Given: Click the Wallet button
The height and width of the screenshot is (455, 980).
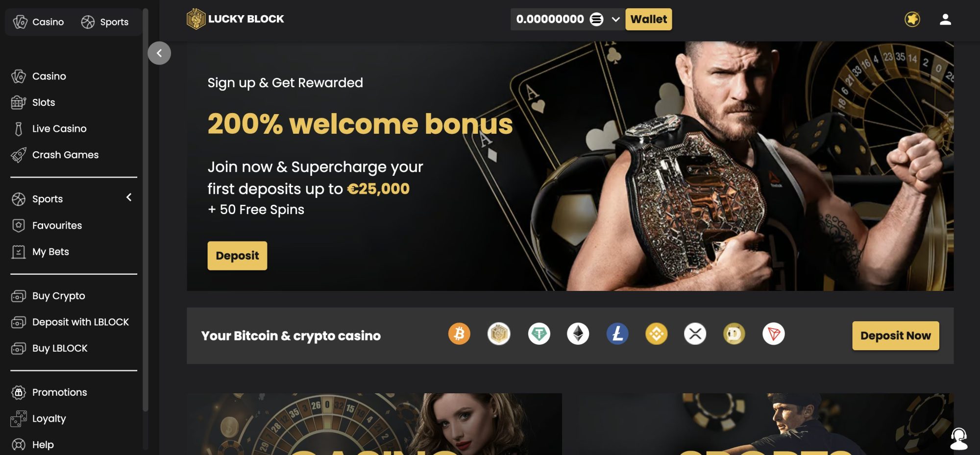Looking at the screenshot, I should pyautogui.click(x=649, y=20).
